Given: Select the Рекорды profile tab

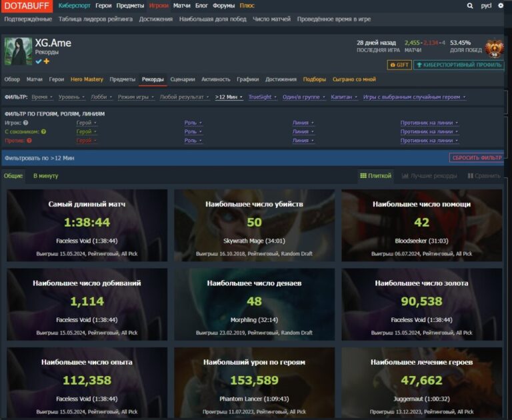Looking at the screenshot, I should [x=153, y=79].
